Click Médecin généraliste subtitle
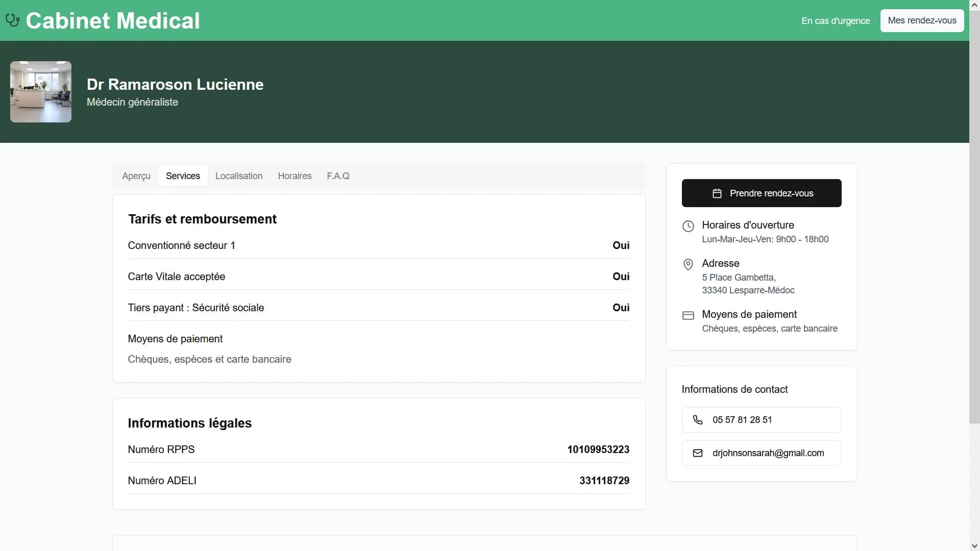 (132, 102)
